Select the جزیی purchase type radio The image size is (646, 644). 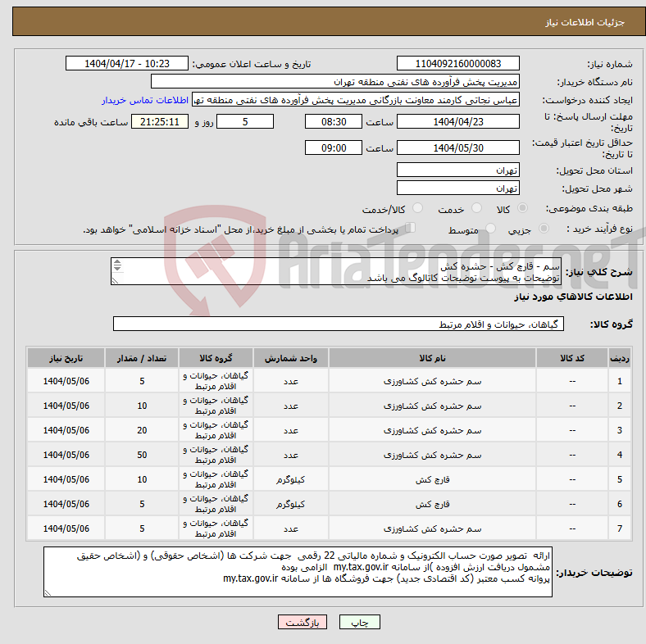coord(544,229)
